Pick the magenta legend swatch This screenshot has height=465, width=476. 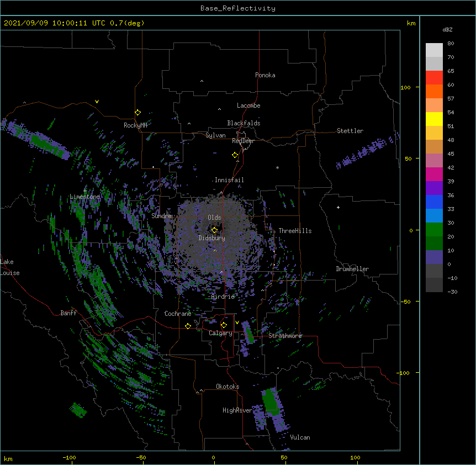coord(434,174)
